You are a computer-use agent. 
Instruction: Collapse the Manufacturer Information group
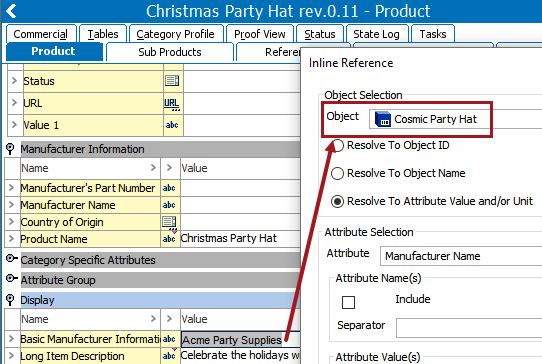tap(10, 149)
